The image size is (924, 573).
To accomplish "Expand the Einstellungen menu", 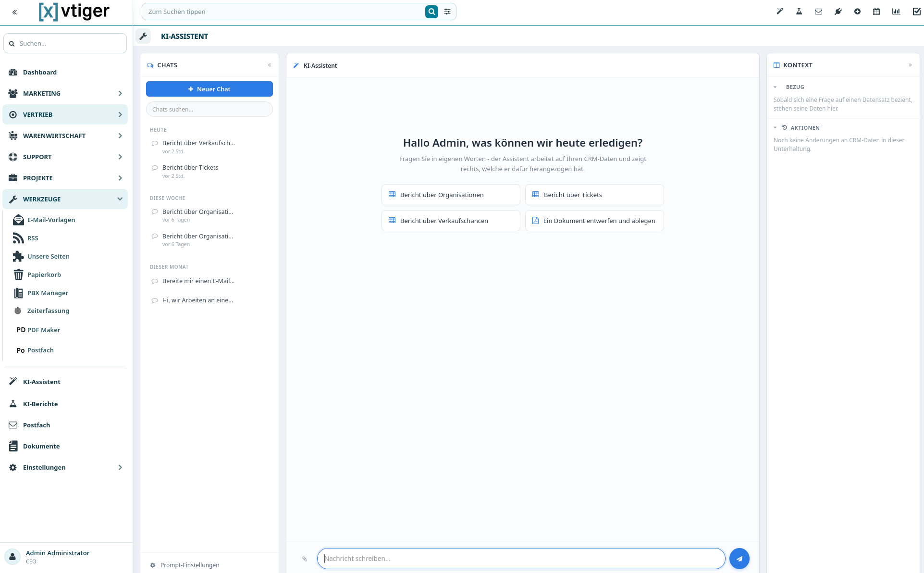I will [x=65, y=467].
